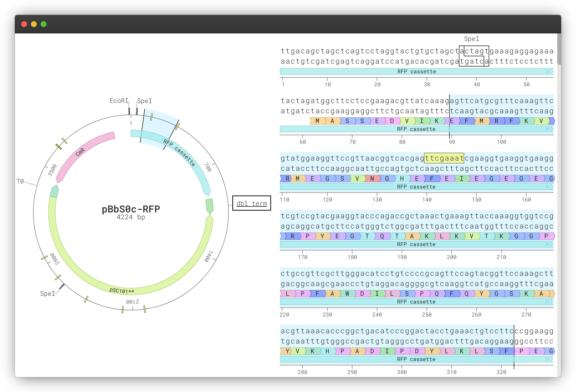Select the teal T0 feature arc near CmR
This screenshot has height=392, width=576.
pyautogui.click(x=54, y=191)
